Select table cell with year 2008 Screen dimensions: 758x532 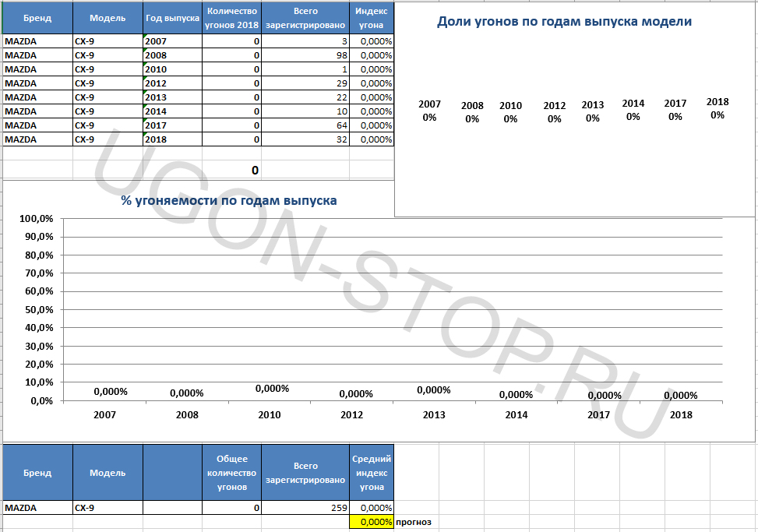(173, 55)
